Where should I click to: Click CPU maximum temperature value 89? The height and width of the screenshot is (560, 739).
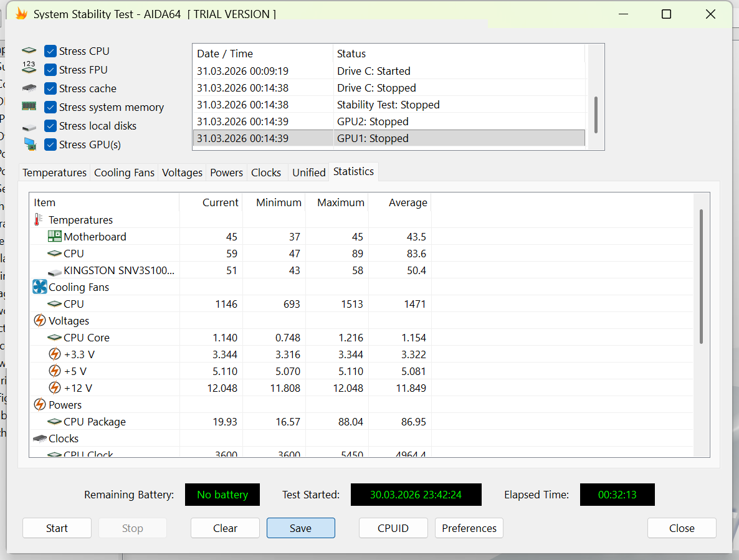(x=357, y=254)
